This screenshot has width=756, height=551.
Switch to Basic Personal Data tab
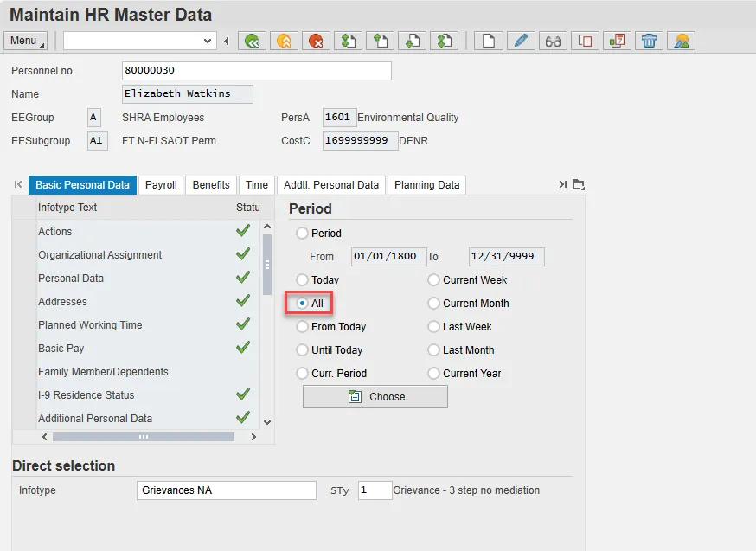coord(82,185)
